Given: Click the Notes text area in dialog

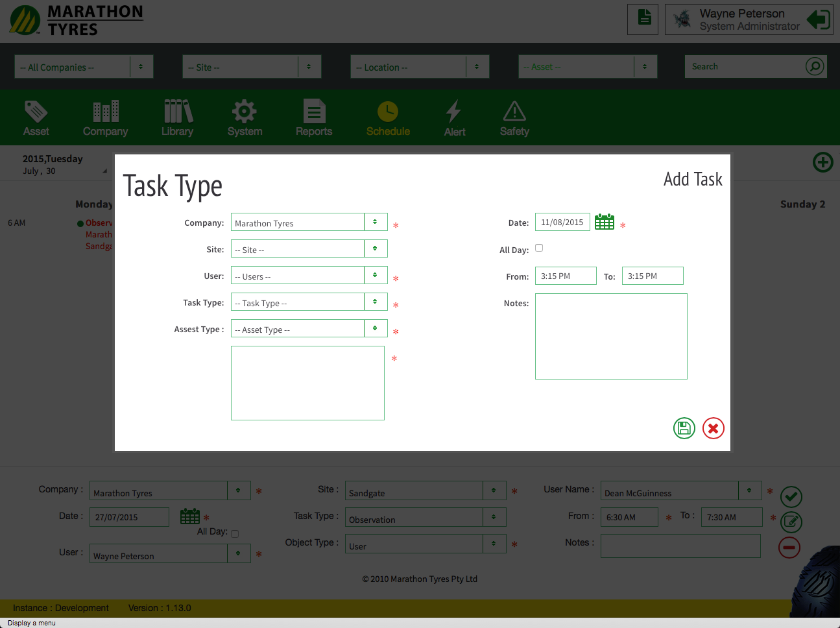Looking at the screenshot, I should 610,336.
